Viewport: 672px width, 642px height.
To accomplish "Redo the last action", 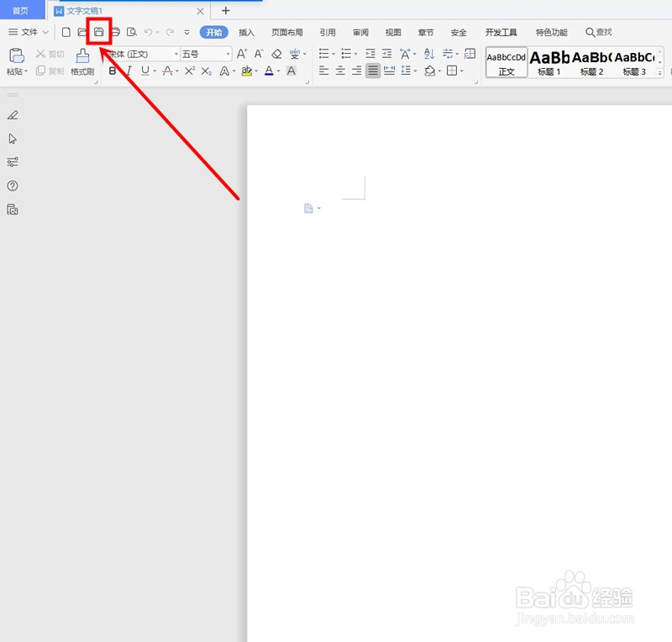I will [170, 32].
